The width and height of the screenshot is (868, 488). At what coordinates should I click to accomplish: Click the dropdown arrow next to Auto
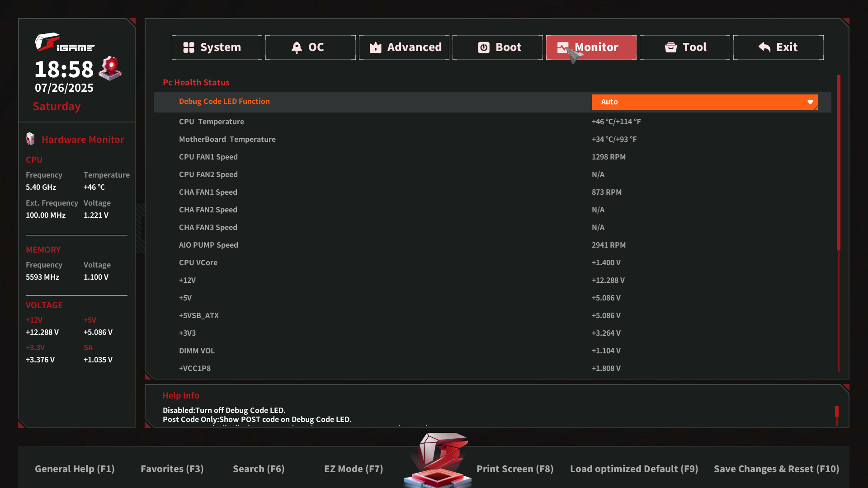click(x=810, y=103)
